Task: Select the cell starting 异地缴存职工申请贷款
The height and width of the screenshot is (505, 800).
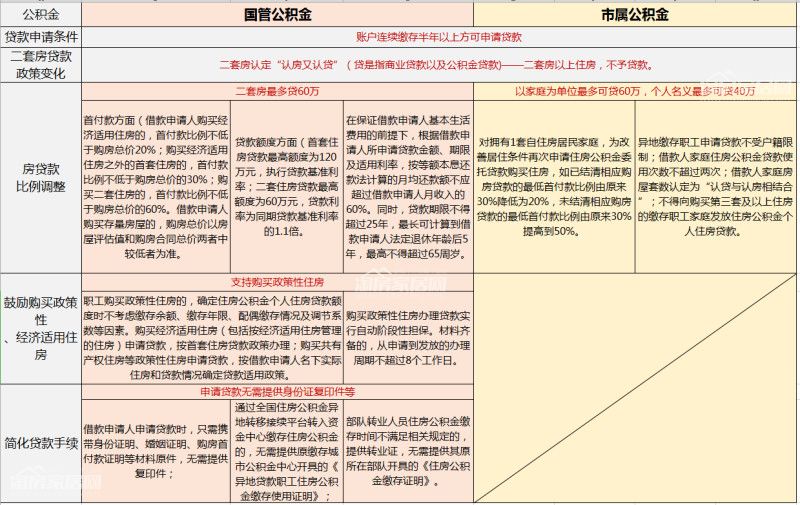Action: (x=715, y=187)
